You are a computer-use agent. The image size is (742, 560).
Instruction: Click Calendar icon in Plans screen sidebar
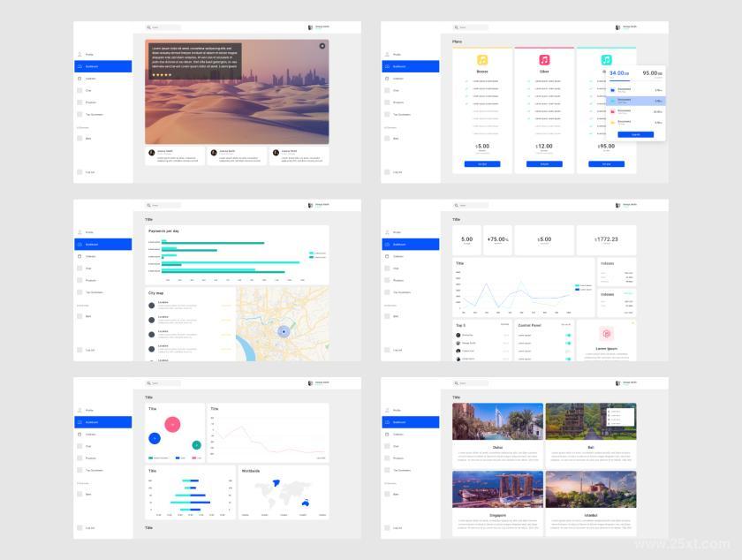pos(387,79)
